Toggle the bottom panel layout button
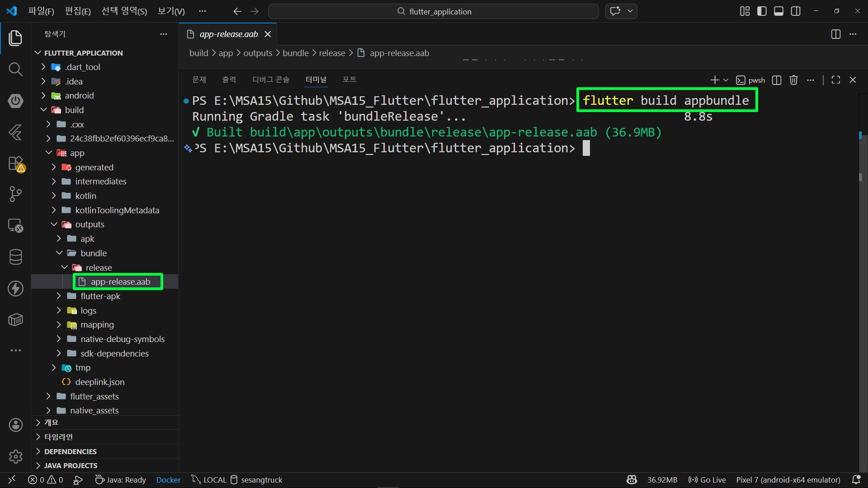The image size is (868, 488). pos(778,11)
